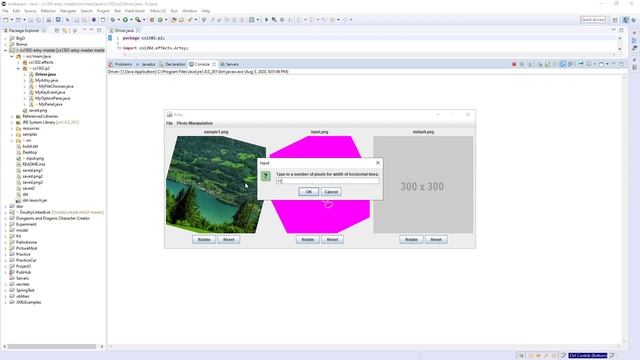Click the Driver.java file icon in Package Explorer
This screenshot has height=360, width=640.
coord(31,74)
